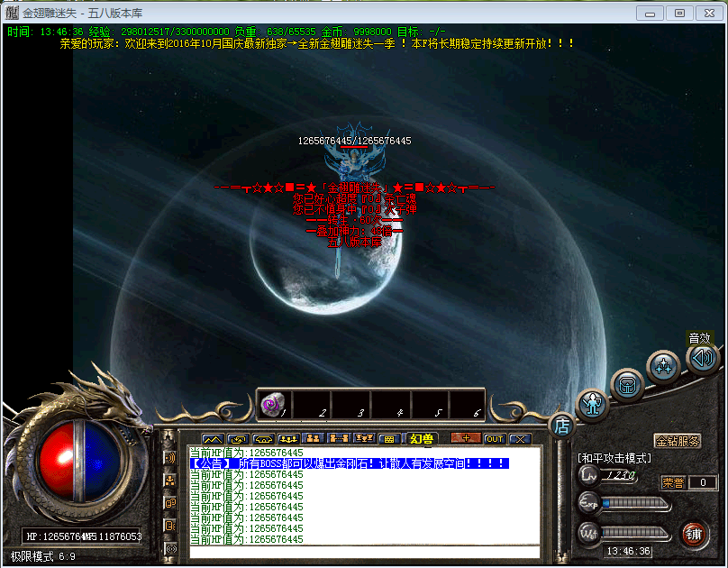Click the 经验: 298012517/3300000000 status text
728x568 pixels.
[x=159, y=32]
